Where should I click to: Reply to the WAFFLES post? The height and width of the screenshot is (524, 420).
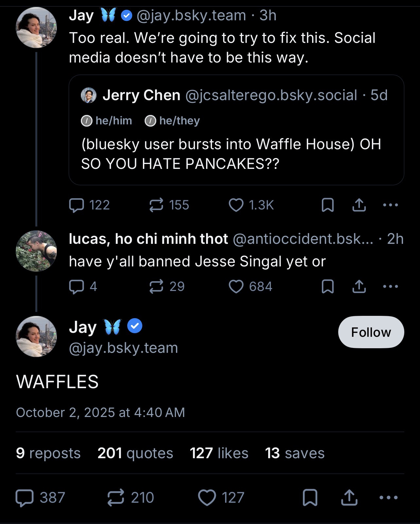pyautogui.click(x=25, y=497)
